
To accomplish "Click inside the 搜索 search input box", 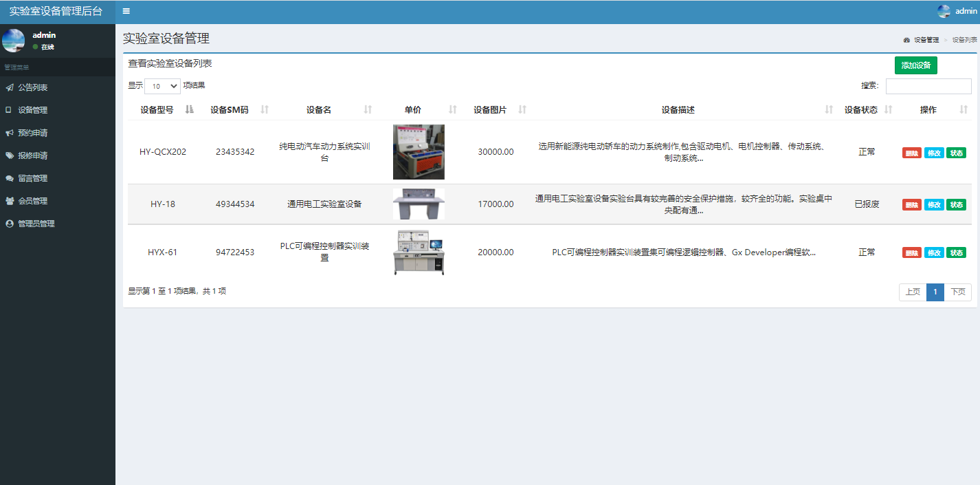I will click(928, 86).
